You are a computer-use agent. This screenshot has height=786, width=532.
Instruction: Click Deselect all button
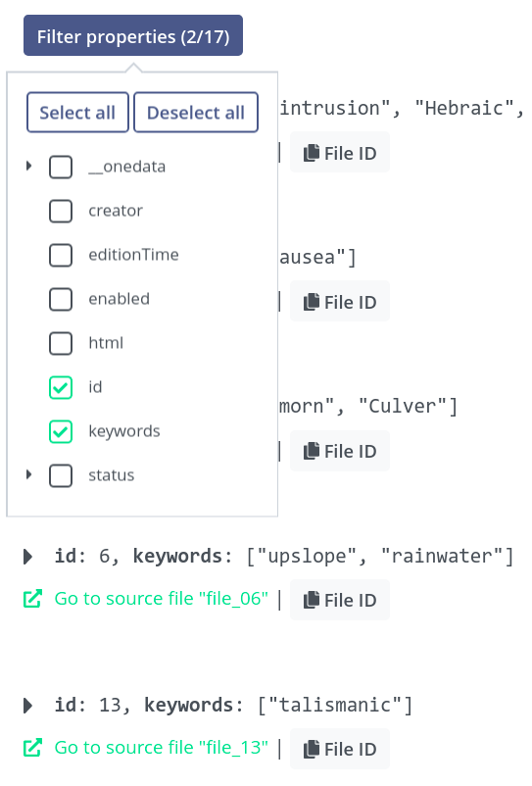coord(196,113)
